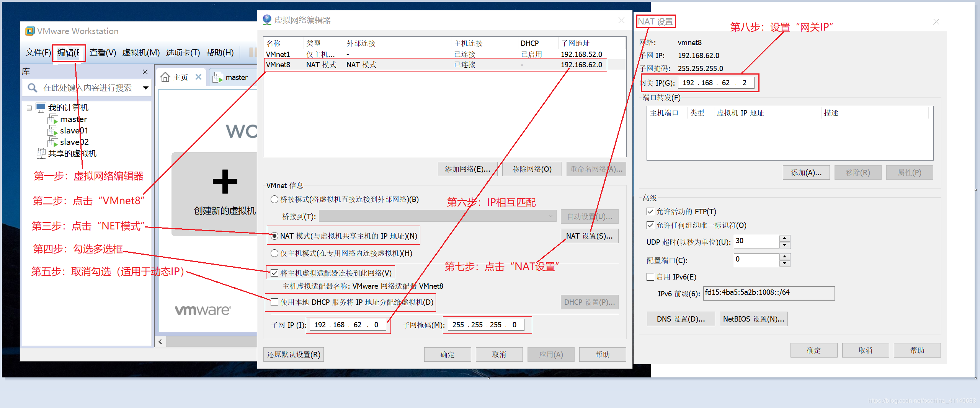
Task: Open the 编辑(E) menu
Action: tap(69, 53)
